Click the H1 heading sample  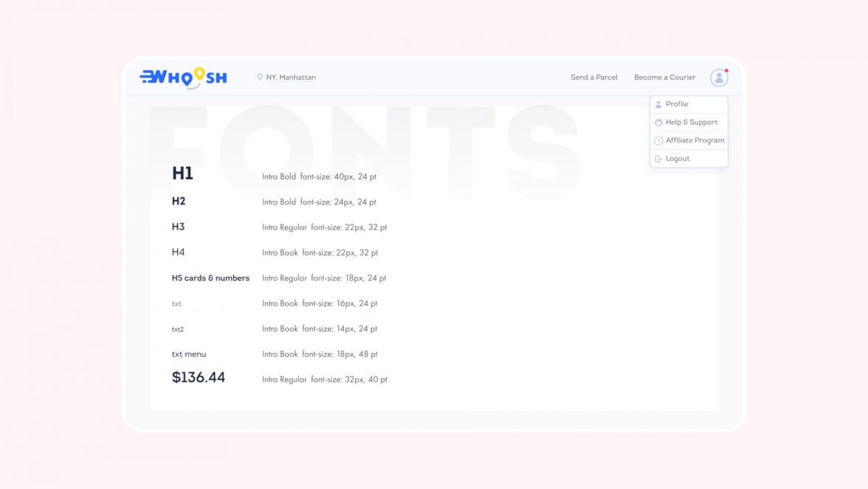point(182,174)
